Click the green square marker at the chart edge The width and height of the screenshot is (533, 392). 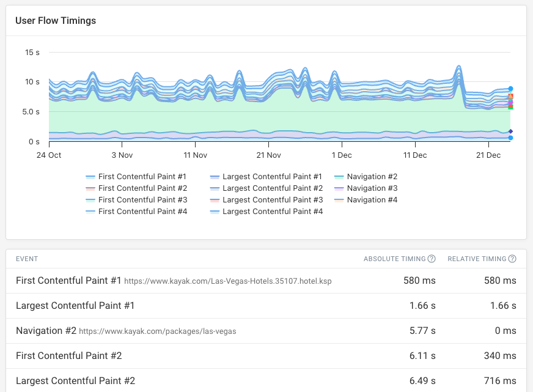click(510, 107)
